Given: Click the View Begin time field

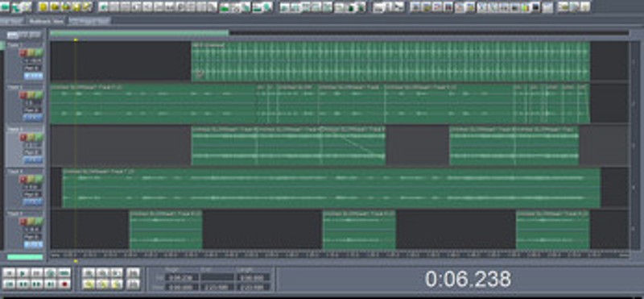Looking at the screenshot, I should (x=182, y=287).
